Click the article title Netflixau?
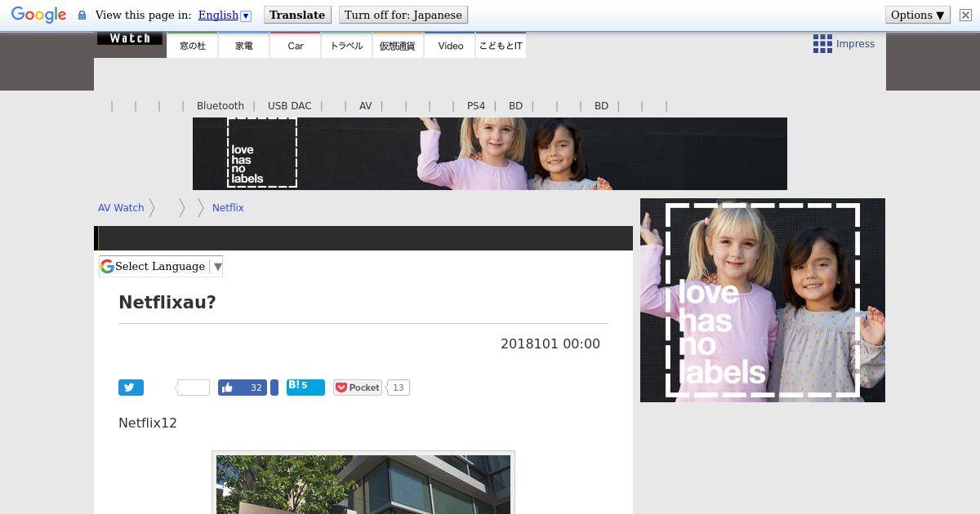This screenshot has width=980, height=514. 167,302
